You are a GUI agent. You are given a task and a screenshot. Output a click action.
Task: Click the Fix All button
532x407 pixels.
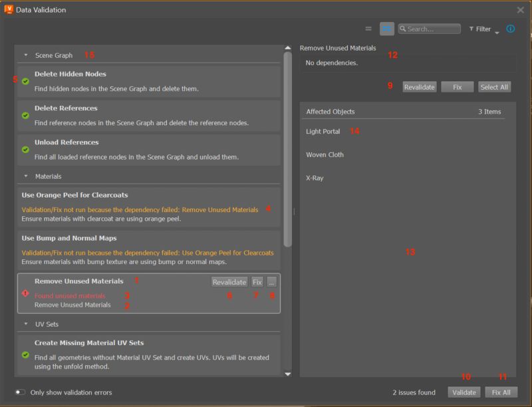pyautogui.click(x=501, y=392)
